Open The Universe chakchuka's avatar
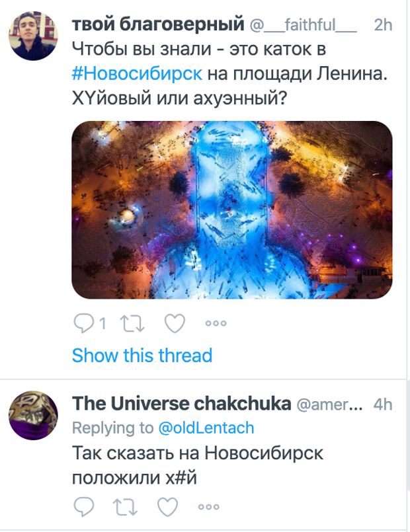Image resolution: width=410 pixels, height=532 pixels. pyautogui.click(x=33, y=415)
